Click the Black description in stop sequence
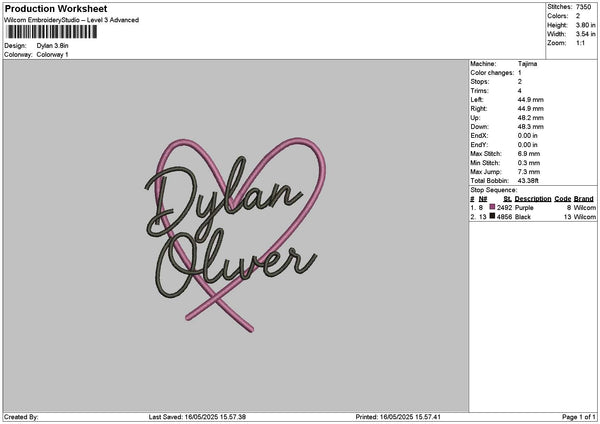Screen dimensions: 600x424 [x=523, y=217]
